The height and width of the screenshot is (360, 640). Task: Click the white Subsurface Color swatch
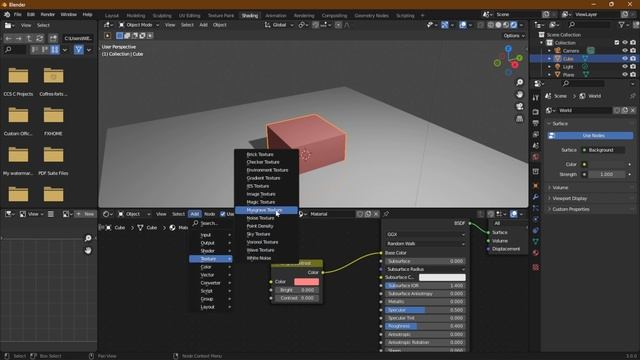(442, 277)
